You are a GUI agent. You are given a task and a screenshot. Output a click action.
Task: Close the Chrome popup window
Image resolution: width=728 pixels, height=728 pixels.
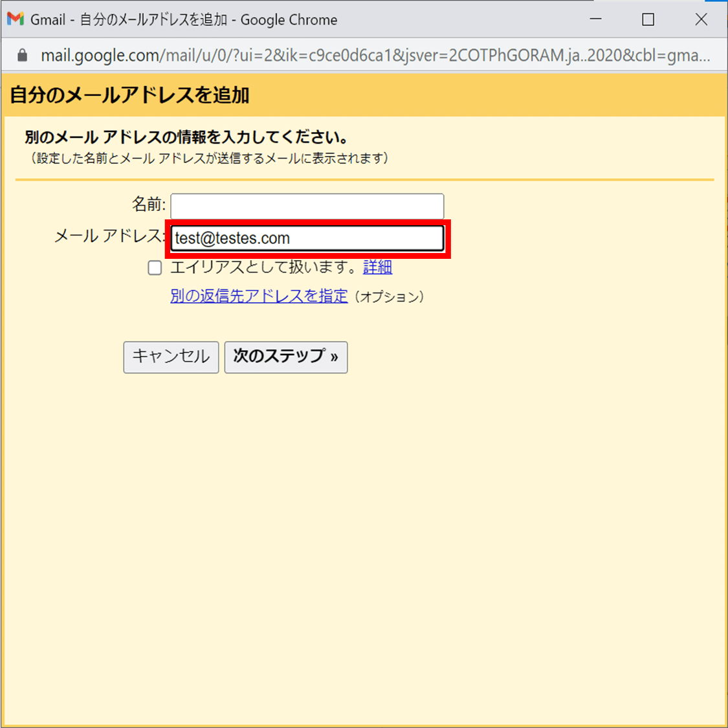pos(701,19)
